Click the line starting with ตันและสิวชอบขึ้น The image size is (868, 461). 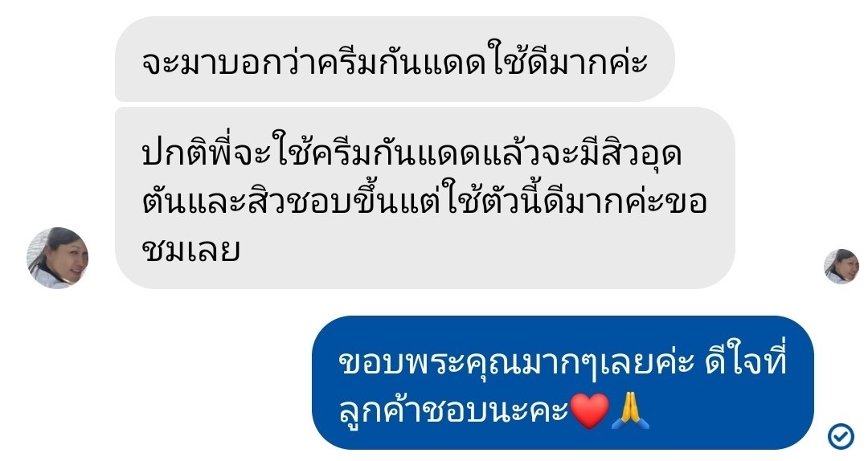coord(424,202)
